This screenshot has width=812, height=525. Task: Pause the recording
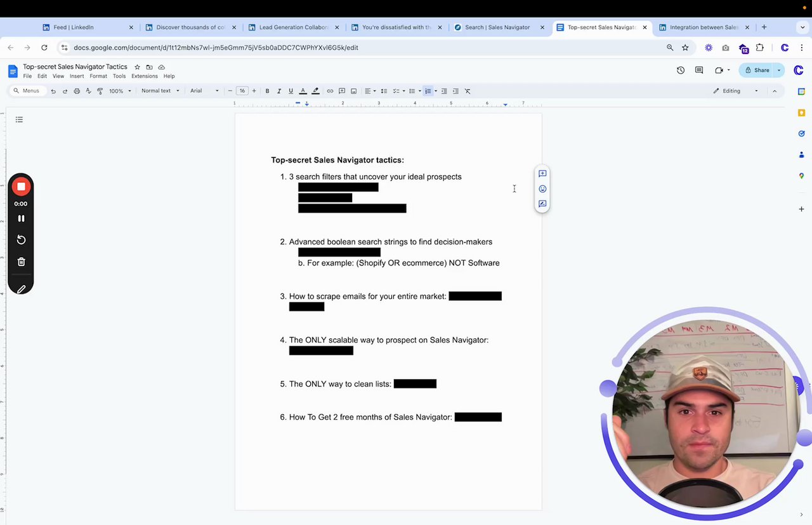coord(21,218)
